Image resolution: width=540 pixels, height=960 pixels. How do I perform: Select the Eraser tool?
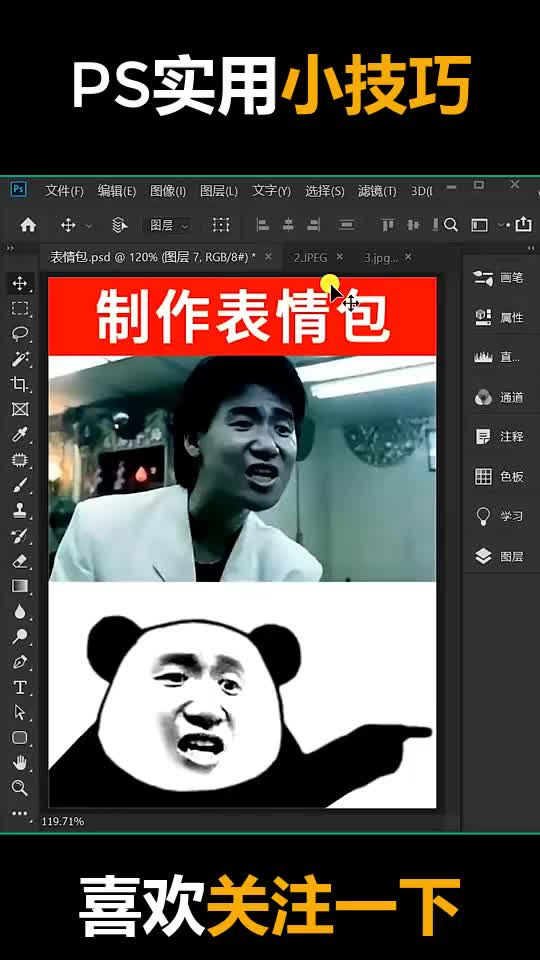(x=20, y=561)
